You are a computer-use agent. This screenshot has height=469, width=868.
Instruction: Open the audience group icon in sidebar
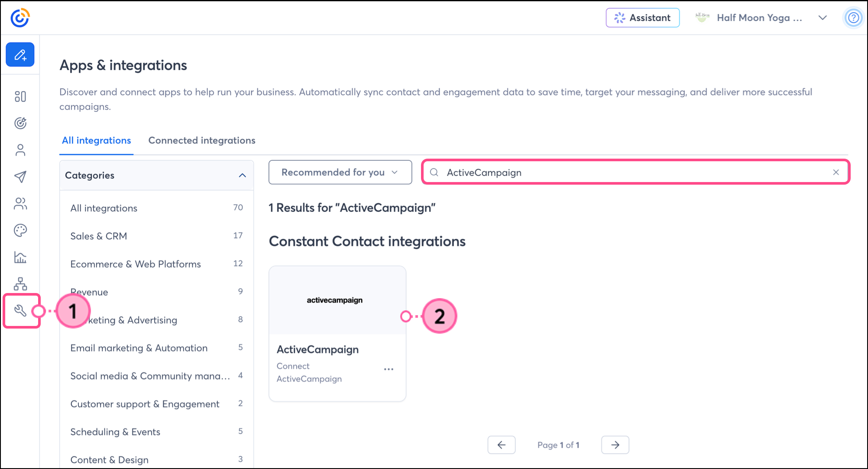coord(20,203)
